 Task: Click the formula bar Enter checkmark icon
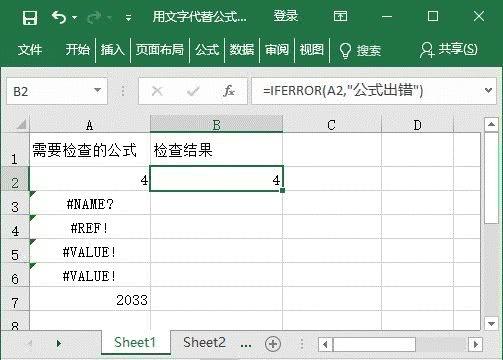(x=193, y=91)
